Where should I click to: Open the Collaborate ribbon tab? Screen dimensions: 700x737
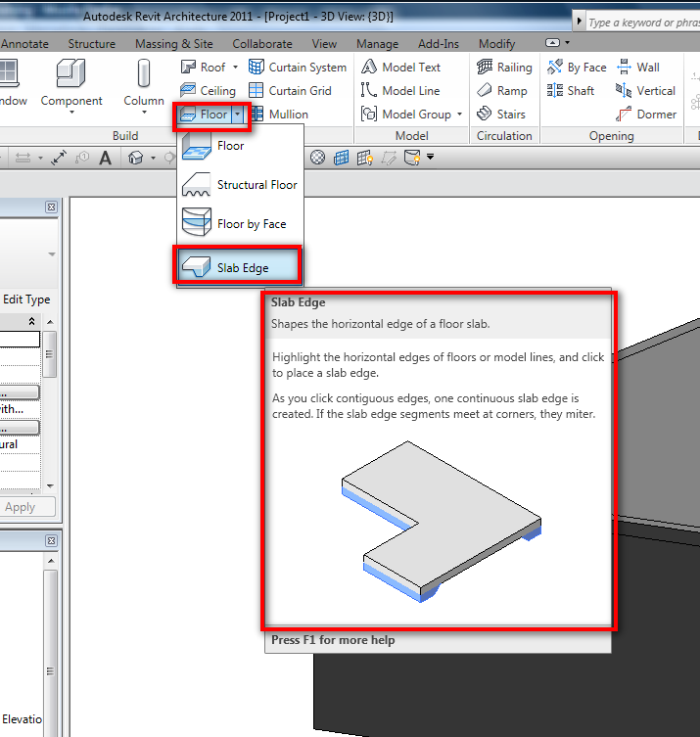(261, 44)
